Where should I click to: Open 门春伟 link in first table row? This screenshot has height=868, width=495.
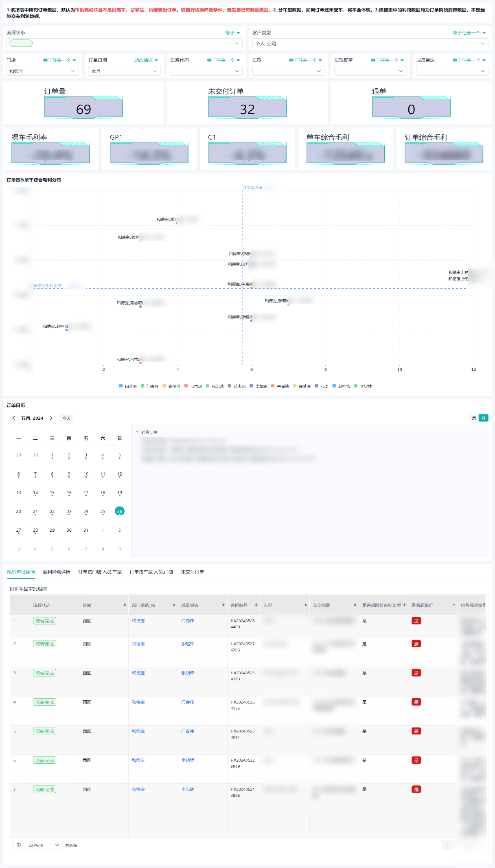[187, 621]
